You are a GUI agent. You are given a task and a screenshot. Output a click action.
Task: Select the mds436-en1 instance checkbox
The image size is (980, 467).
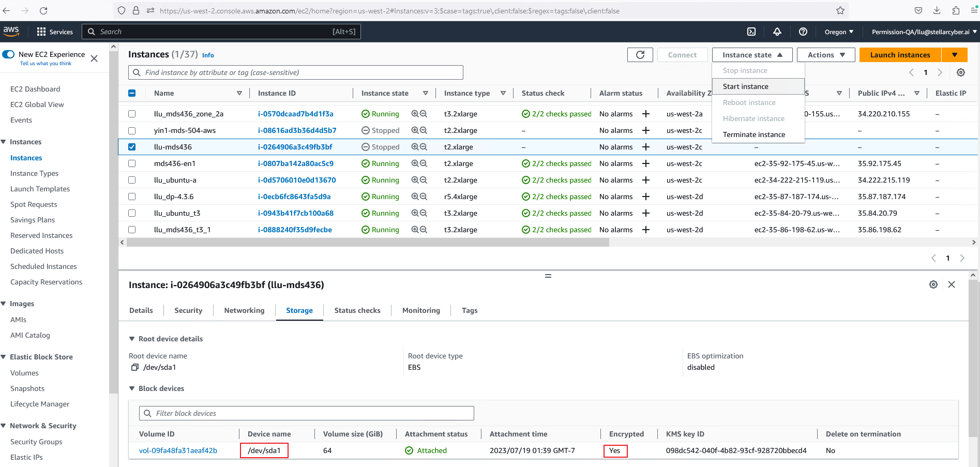[x=132, y=163]
